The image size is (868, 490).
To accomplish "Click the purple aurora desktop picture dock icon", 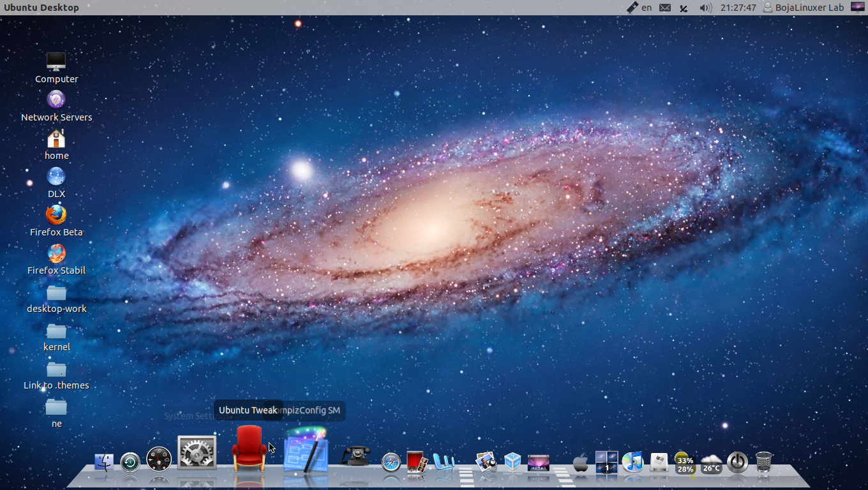I will tap(539, 463).
